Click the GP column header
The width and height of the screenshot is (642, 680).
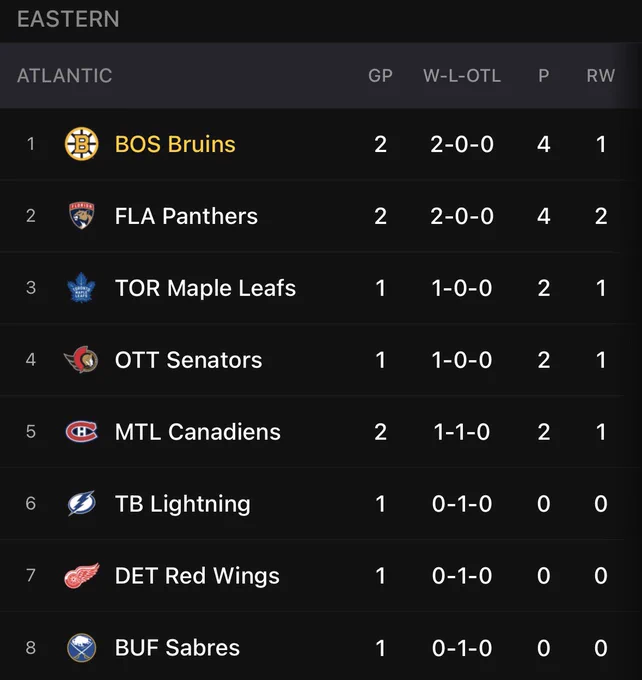[x=380, y=76]
